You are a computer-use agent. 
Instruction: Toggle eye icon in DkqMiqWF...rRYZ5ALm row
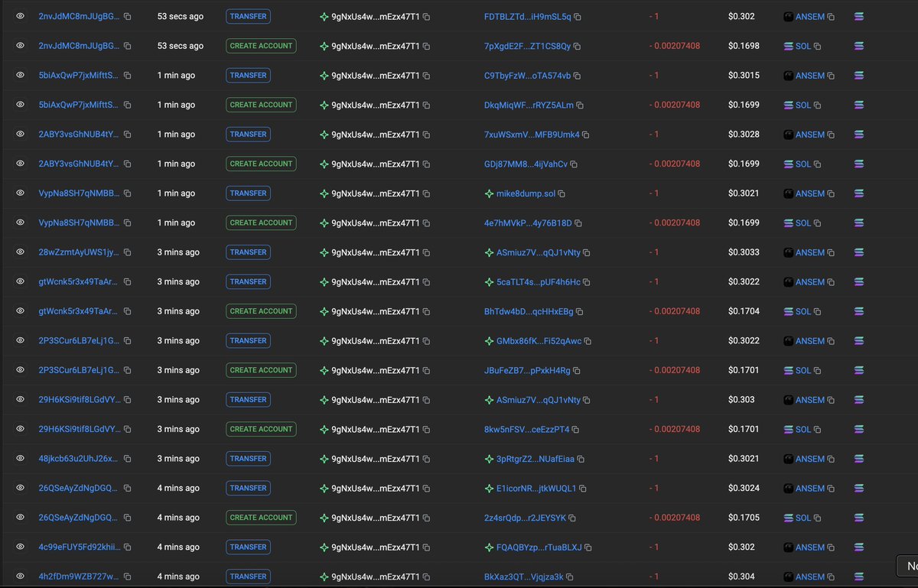[x=21, y=105]
